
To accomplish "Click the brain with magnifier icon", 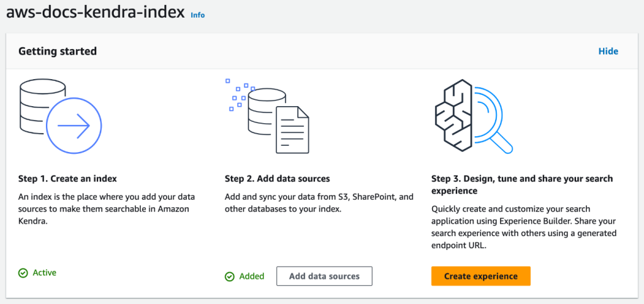I will (474, 116).
